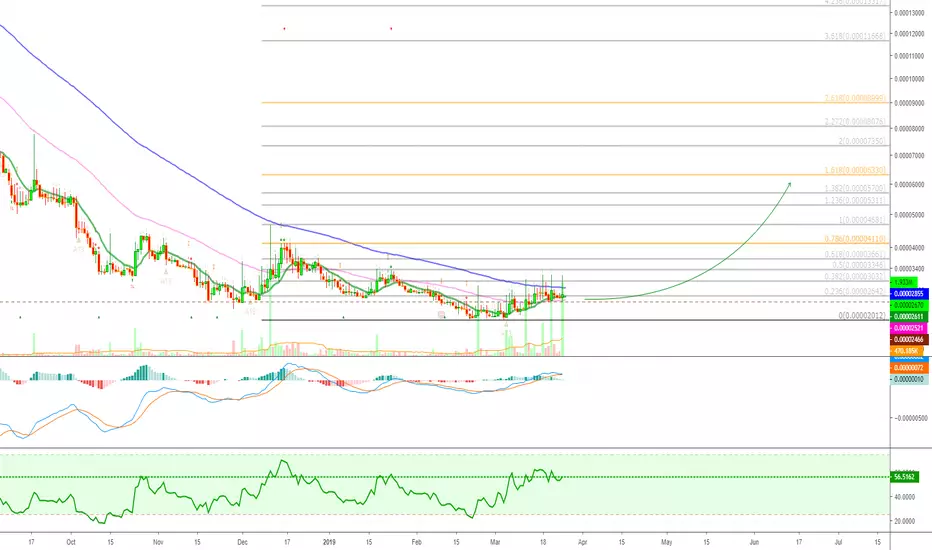932x550 pixels.
Task: Click the 3.618(0.00011668) Fibonacci label
Action: tap(855, 36)
